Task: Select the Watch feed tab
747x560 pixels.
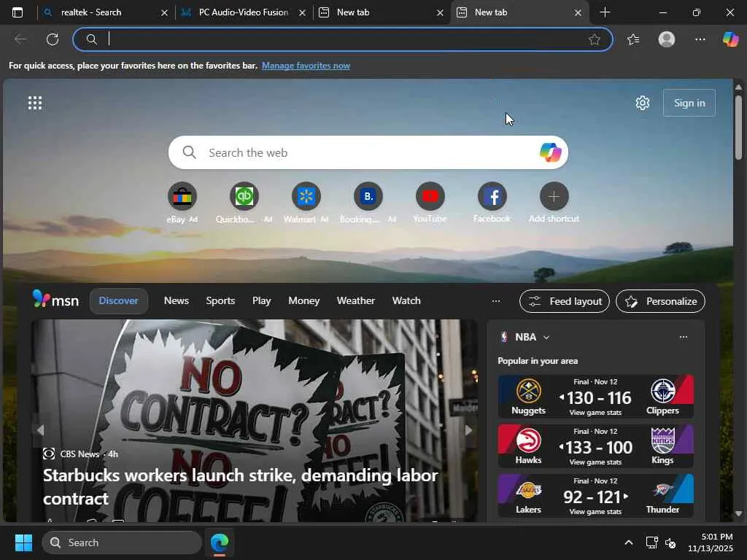Action: coord(406,301)
